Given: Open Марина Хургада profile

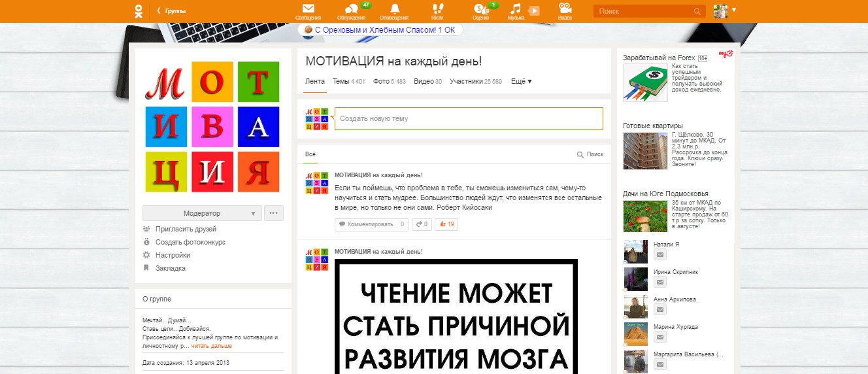Looking at the screenshot, I should click(676, 326).
